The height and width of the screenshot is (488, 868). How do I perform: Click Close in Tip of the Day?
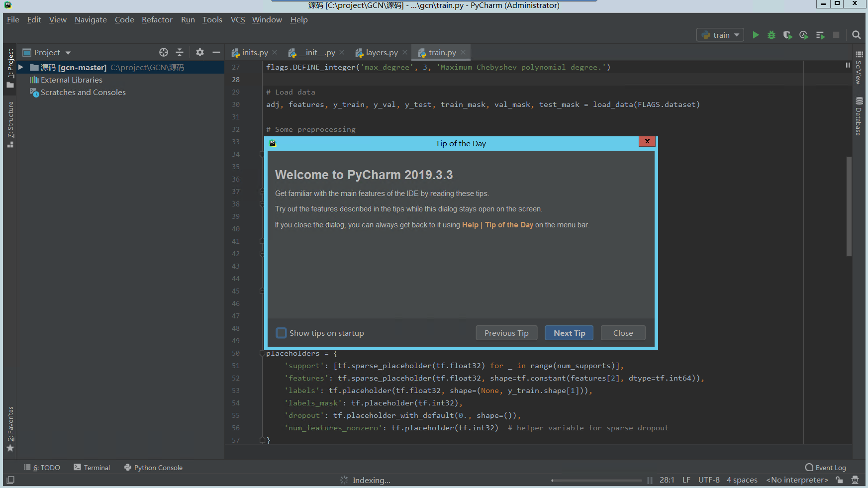(623, 333)
